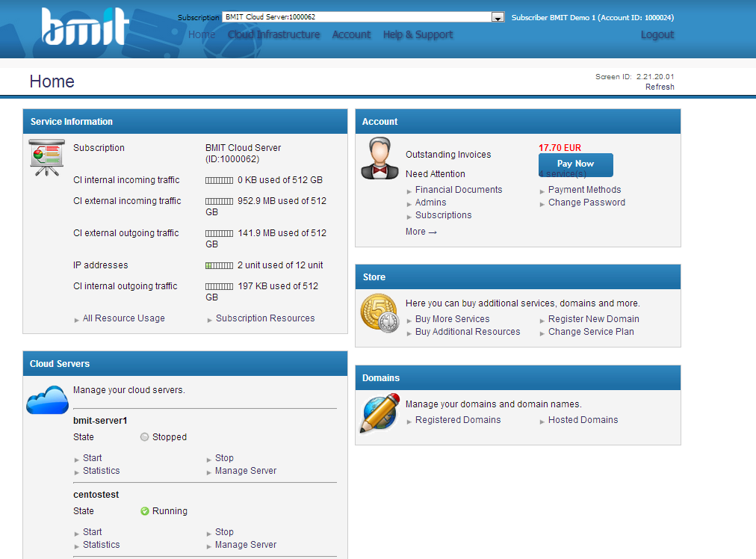Click the CI external incoming traffic usage bar

[220, 201]
